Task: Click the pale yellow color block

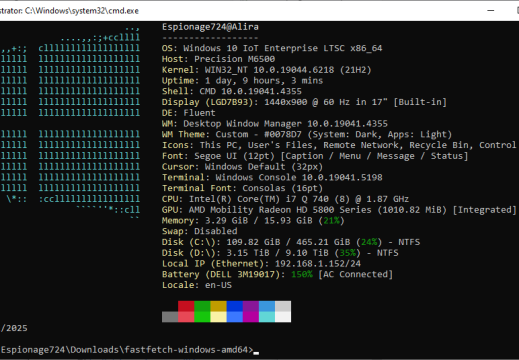Action: tap(218, 317)
